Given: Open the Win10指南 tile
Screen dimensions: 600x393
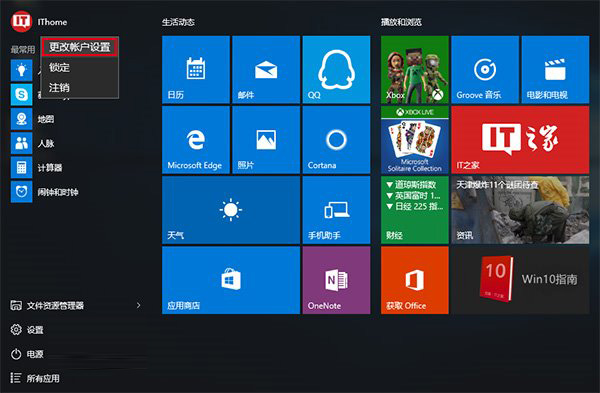Looking at the screenshot, I should (x=520, y=280).
